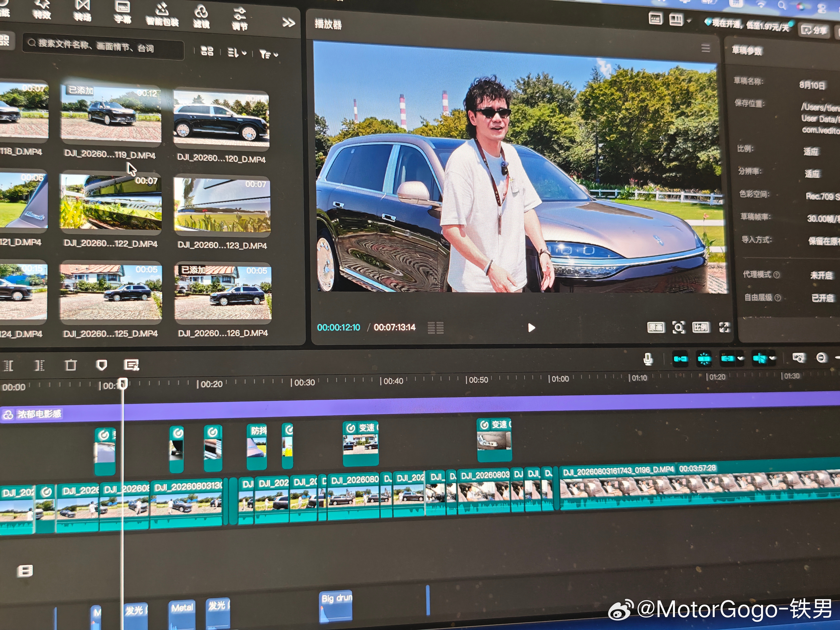Open the 滤镜 filters tab
Image resolution: width=840 pixels, height=630 pixels.
click(x=201, y=16)
